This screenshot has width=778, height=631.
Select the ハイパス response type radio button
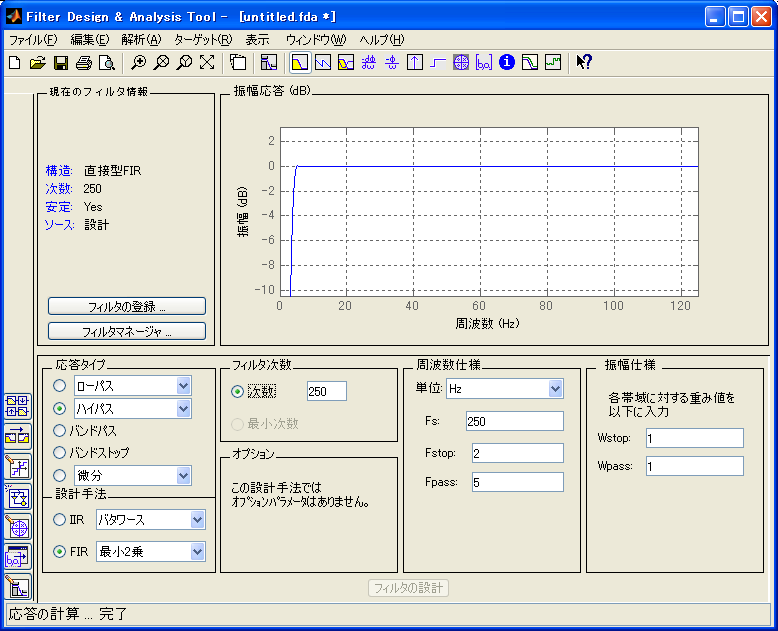coord(60,408)
